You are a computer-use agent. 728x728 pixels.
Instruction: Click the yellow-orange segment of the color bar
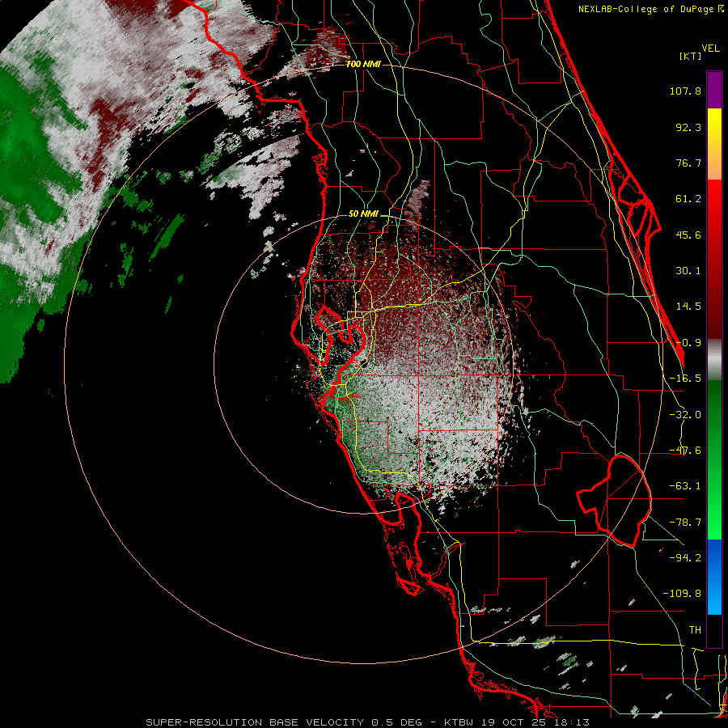click(x=714, y=144)
